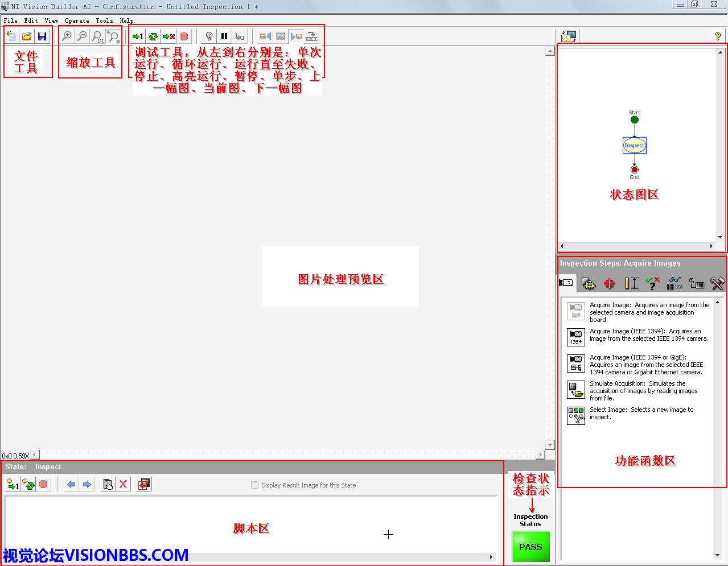Select Acquire Image (IEEE 1394) step
This screenshot has height=566, width=728.
coord(576,337)
